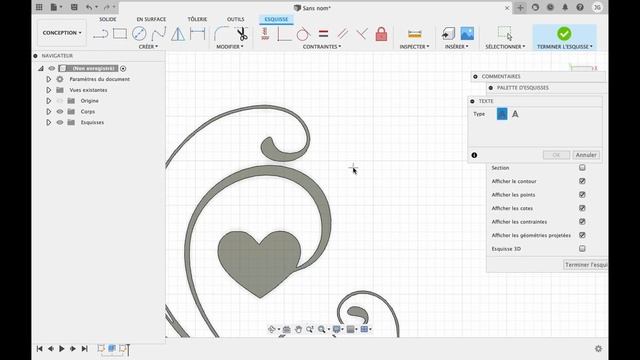The width and height of the screenshot is (640, 360).
Task: Click the Insert Image icon
Action: coord(467,34)
